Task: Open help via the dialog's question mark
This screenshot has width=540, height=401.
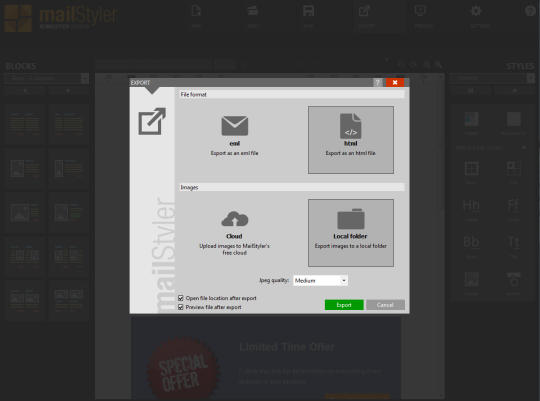Action: 377,82
